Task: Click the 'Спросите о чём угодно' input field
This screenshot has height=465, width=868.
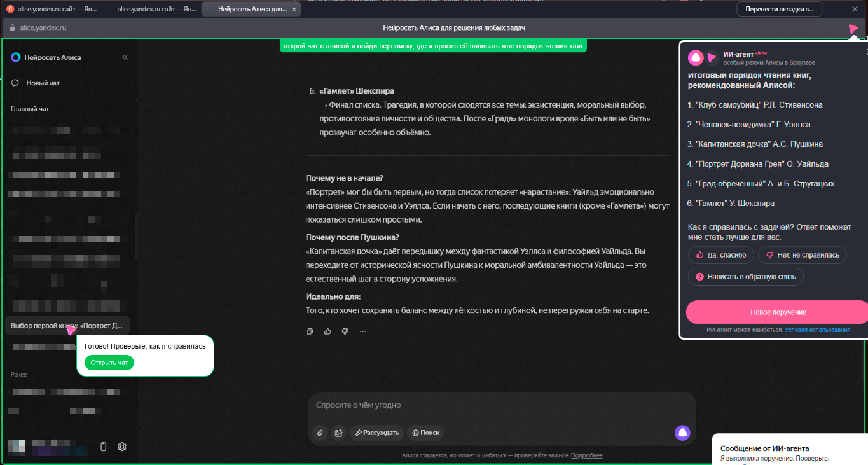Action: tap(496, 405)
